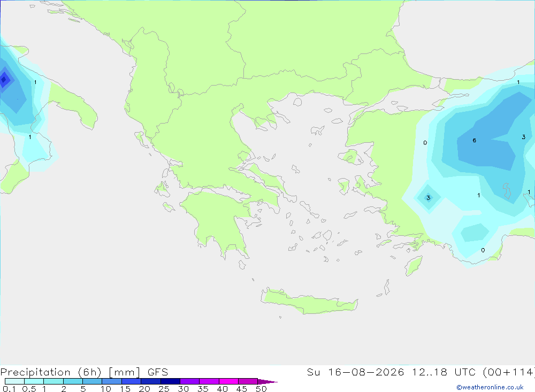535x392 pixels.
Task: Click the "12..18 UTC" time range
Action: (x=444, y=372)
